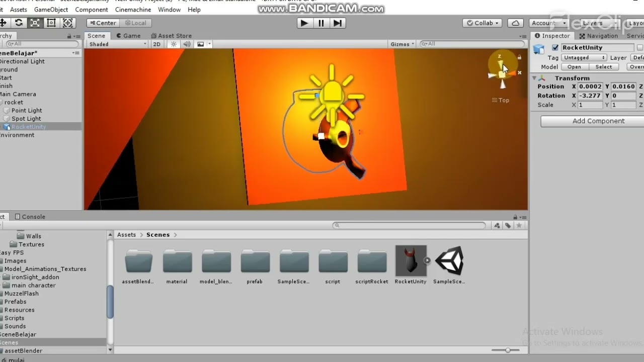Toggle Local handle rotation button
Image resolution: width=644 pixels, height=362 pixels.
click(x=135, y=23)
